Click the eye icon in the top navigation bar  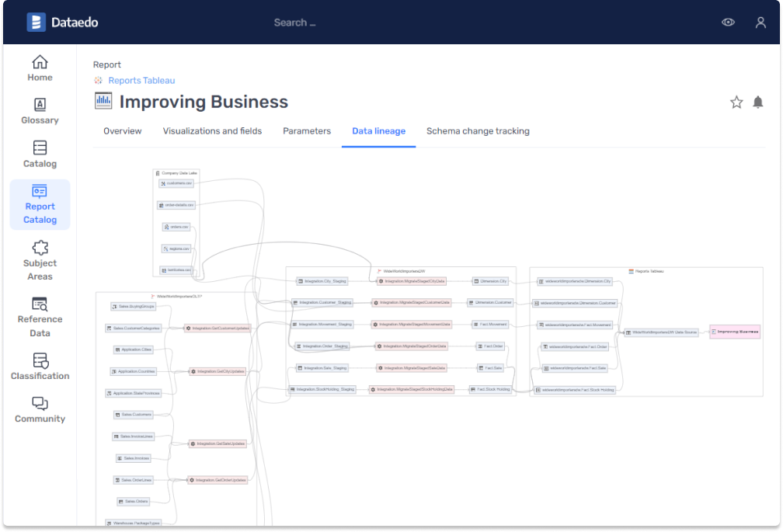click(x=728, y=22)
